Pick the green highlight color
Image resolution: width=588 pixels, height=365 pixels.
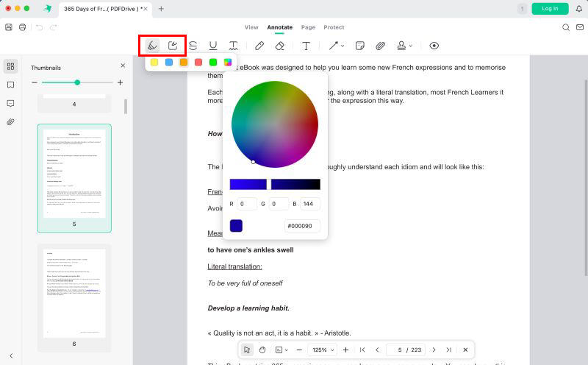(x=213, y=63)
